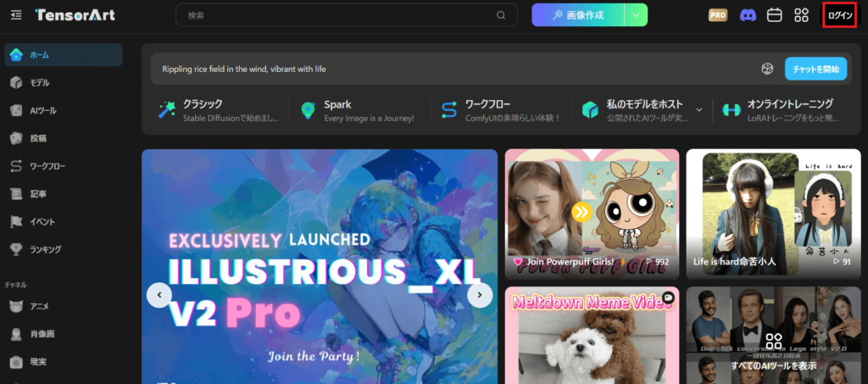The height and width of the screenshot is (384, 868).
Task: Click the yellow double-arrow icon on Powerpuff card
Action: 581,211
